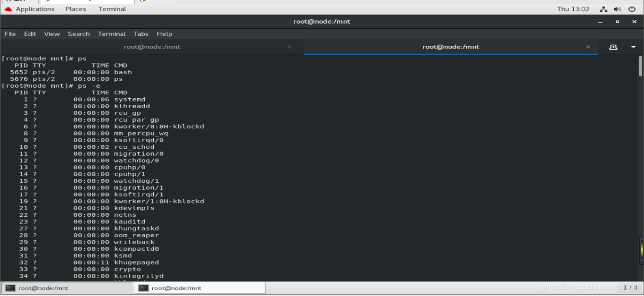Open the Tabs menu
This screenshot has height=296, width=644.
point(141,34)
